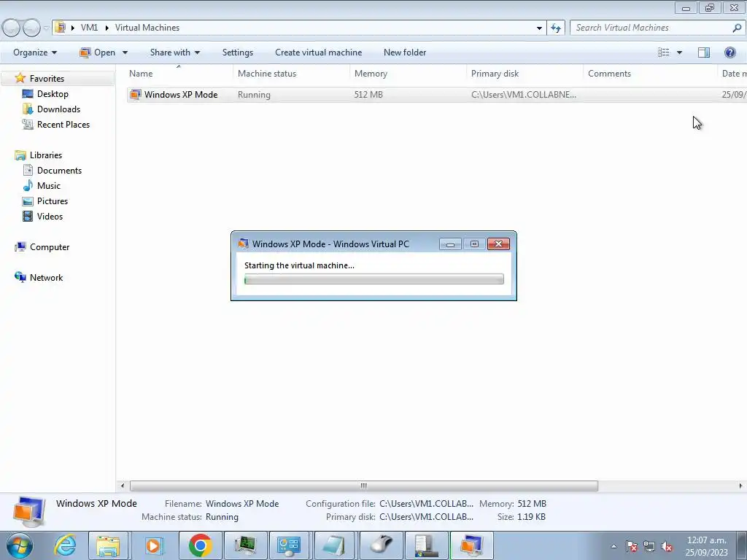Open the computer tower taskbar icon
The image size is (747, 560).
click(x=426, y=545)
